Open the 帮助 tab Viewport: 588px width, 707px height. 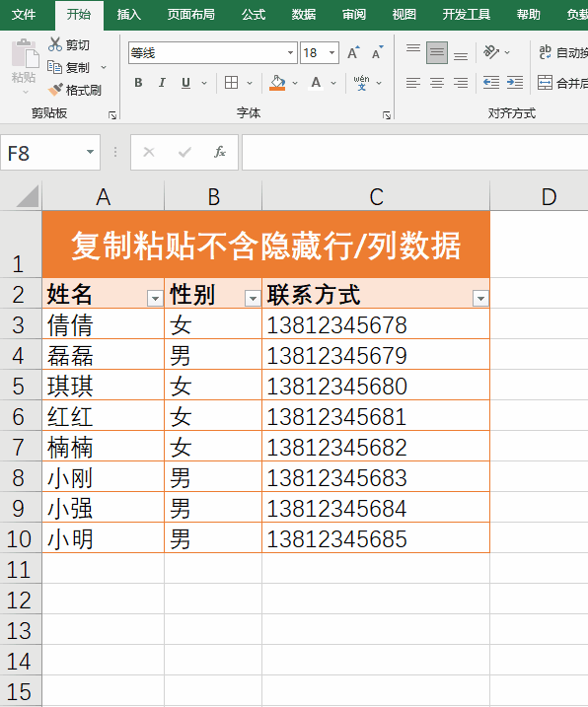(x=529, y=15)
